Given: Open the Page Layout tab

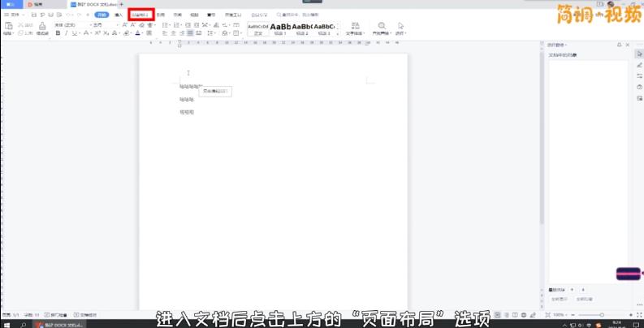Looking at the screenshot, I should coord(140,15).
